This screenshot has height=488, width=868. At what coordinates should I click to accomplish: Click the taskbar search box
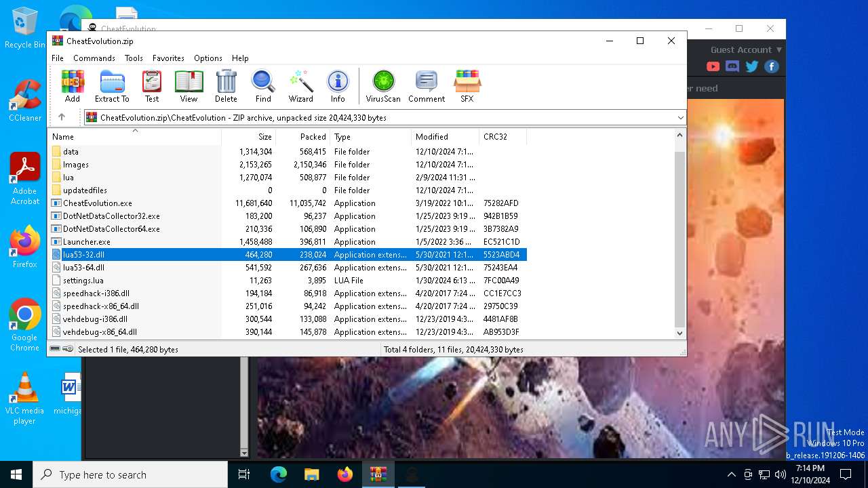point(130,474)
